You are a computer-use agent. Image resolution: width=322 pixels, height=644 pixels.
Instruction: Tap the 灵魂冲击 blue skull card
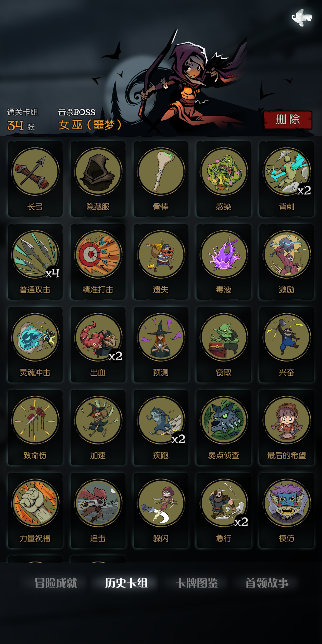(x=35, y=345)
